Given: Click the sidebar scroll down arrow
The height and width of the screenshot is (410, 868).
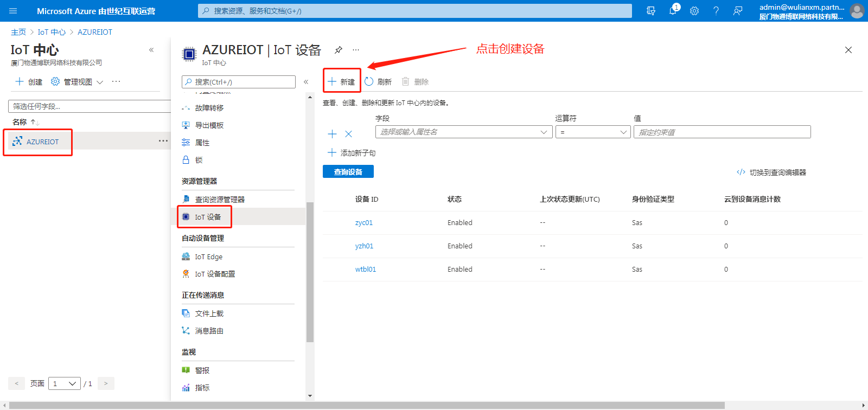Looking at the screenshot, I should pos(310,396).
